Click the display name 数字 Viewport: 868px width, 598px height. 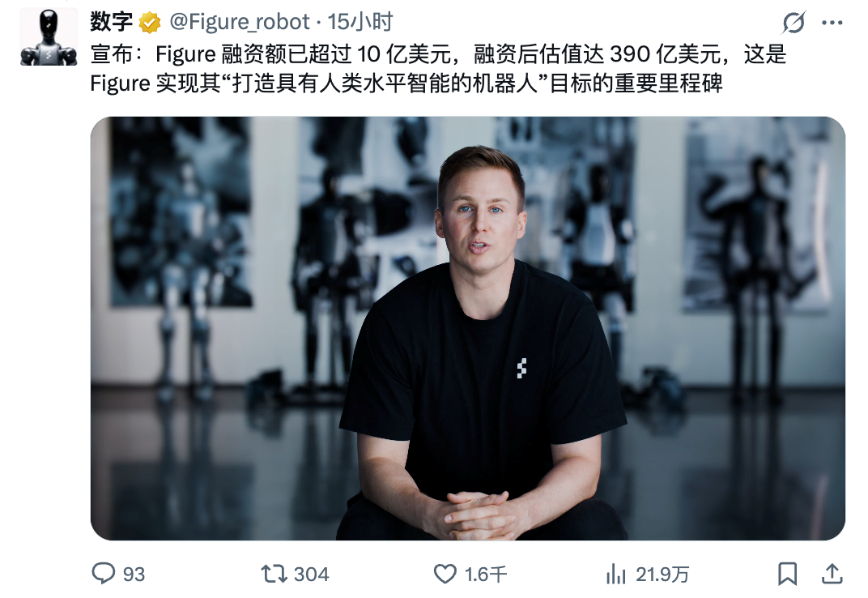click(111, 22)
